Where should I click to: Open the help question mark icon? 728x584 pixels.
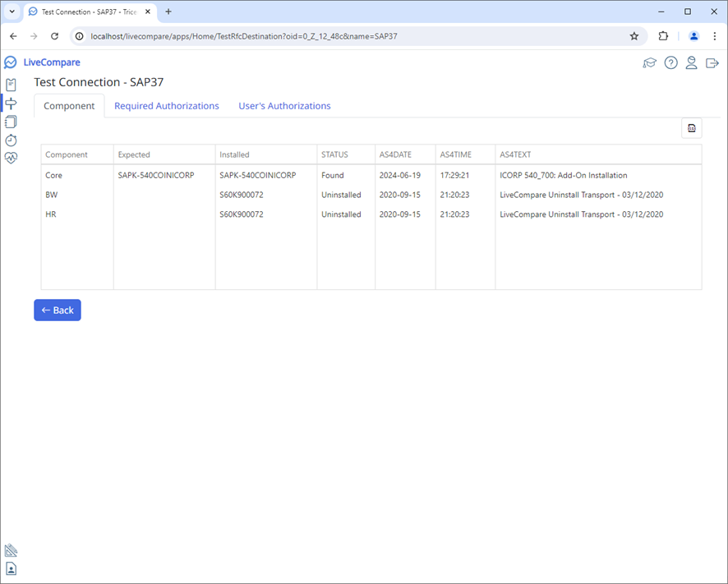pos(670,63)
